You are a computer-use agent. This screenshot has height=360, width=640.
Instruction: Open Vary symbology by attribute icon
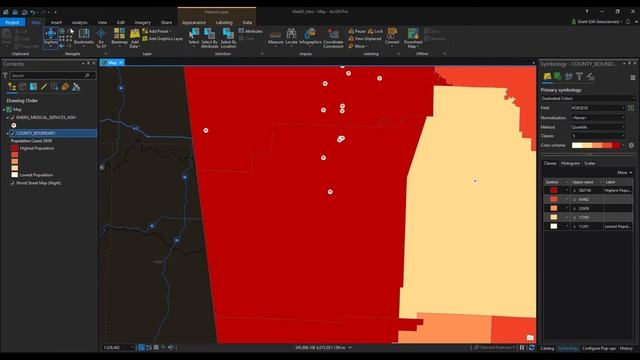[558, 76]
